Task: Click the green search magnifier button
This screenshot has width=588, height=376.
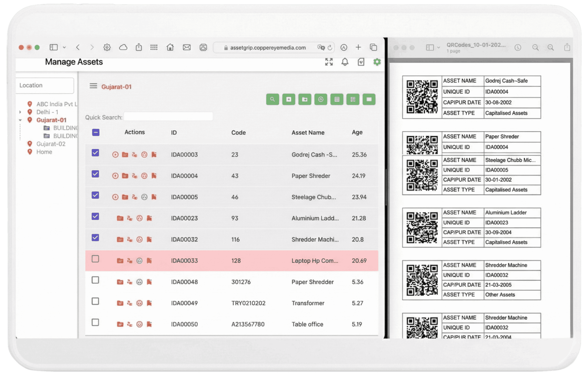Action: [x=272, y=99]
